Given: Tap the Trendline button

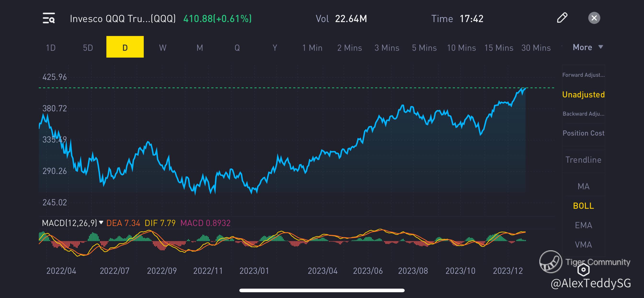Looking at the screenshot, I should [583, 160].
